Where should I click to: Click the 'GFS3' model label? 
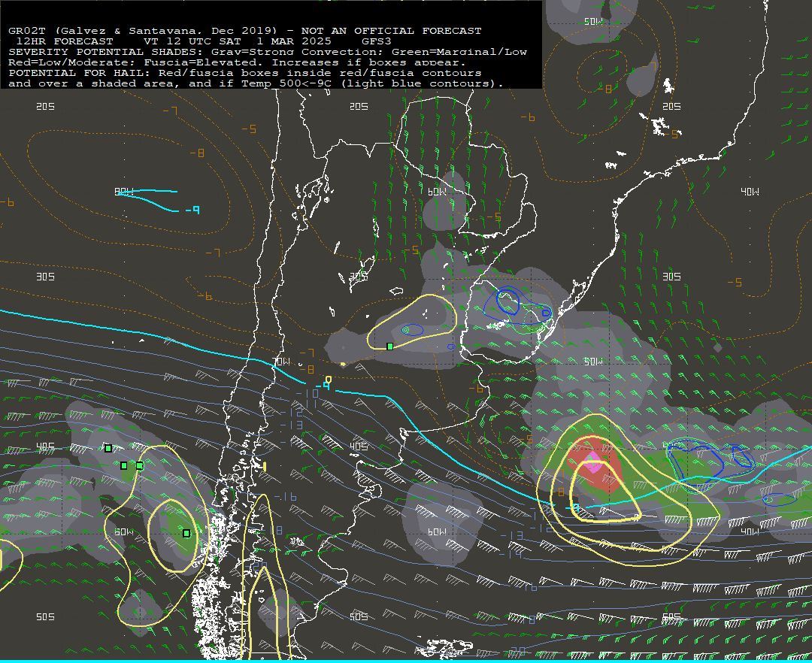pos(377,41)
